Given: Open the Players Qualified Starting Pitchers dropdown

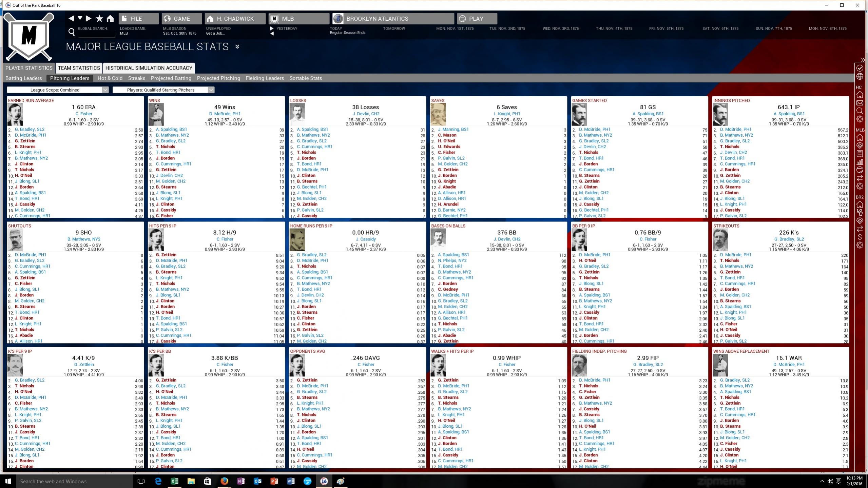Looking at the screenshot, I should pyautogui.click(x=163, y=90).
